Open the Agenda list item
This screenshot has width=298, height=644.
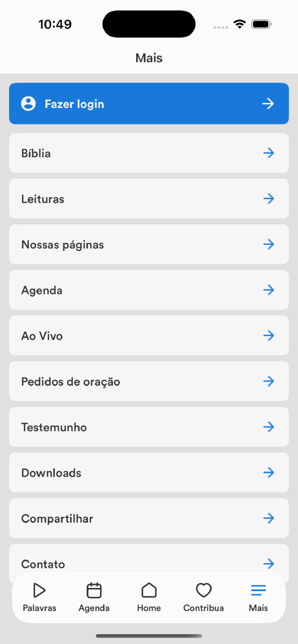(149, 290)
